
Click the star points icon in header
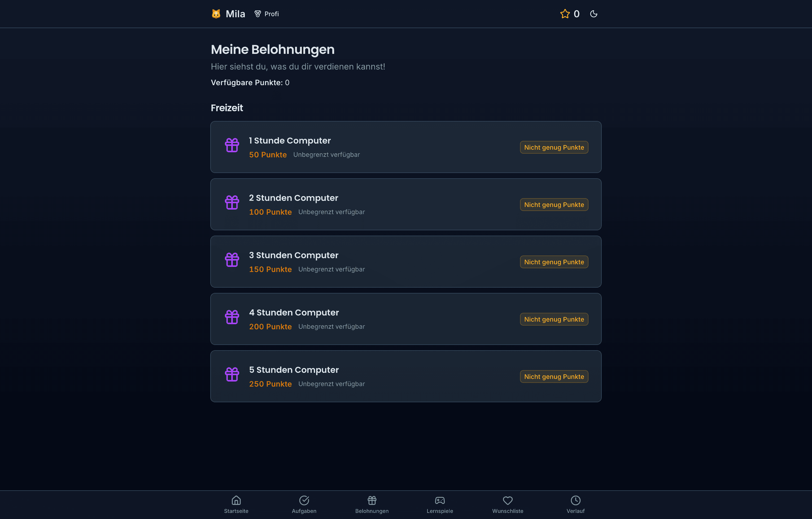[565, 14]
